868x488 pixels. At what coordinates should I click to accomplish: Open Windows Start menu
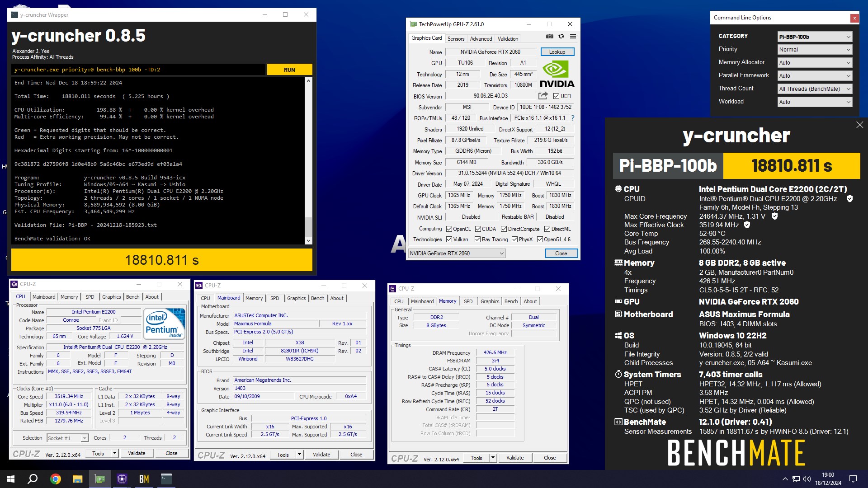[x=11, y=479]
